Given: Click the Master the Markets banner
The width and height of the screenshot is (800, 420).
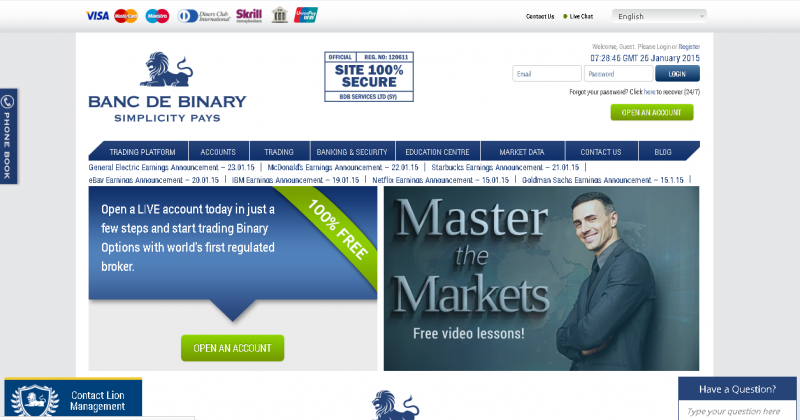Looking at the screenshot, I should tap(541, 278).
